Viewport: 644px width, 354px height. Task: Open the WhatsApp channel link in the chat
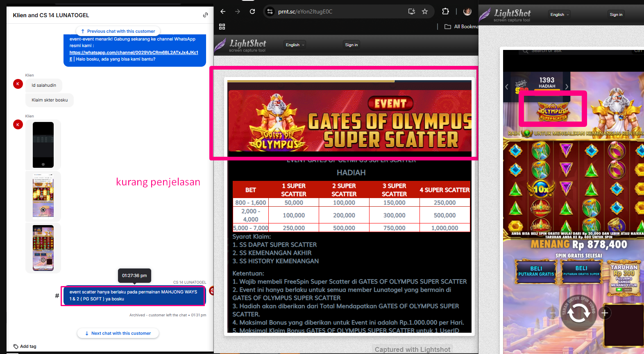[134, 52]
